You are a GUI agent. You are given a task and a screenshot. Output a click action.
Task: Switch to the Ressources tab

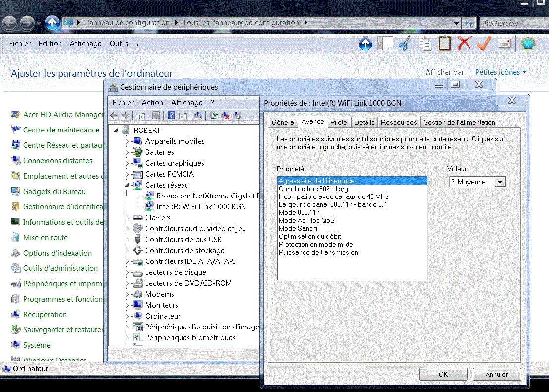coord(399,122)
